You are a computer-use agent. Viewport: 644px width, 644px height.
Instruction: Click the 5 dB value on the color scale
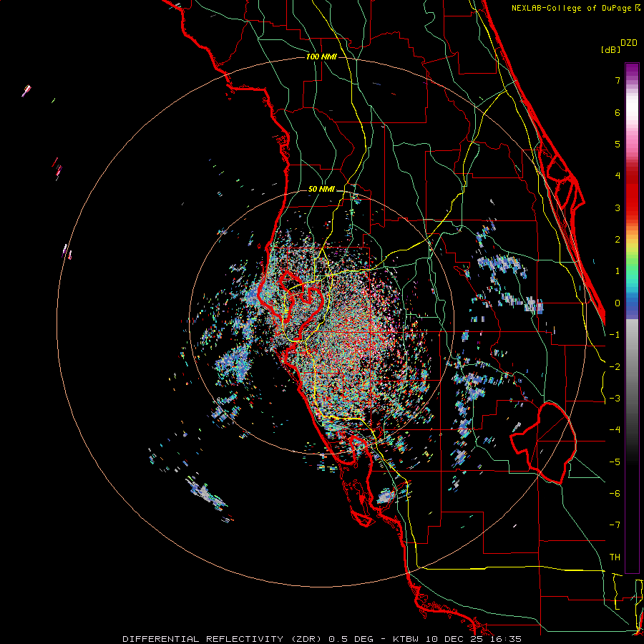(x=618, y=144)
